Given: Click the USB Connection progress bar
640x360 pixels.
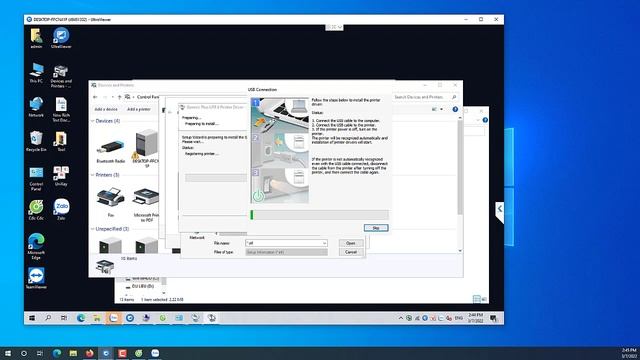Looking at the screenshot, I should pyautogui.click(x=320, y=215).
